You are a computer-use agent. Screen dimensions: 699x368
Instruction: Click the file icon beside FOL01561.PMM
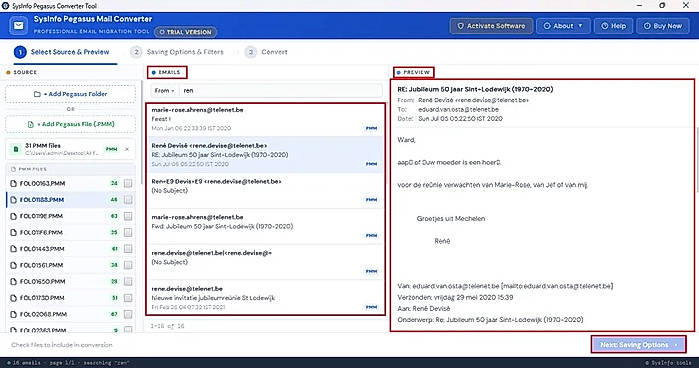click(13, 265)
